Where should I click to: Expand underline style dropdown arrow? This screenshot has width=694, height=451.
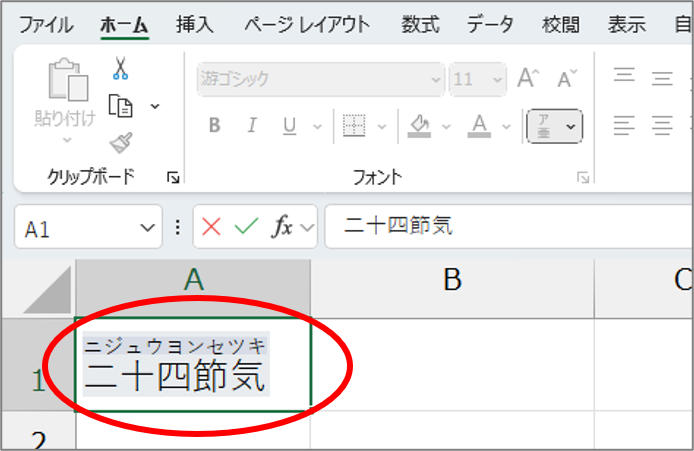pyautogui.click(x=317, y=127)
